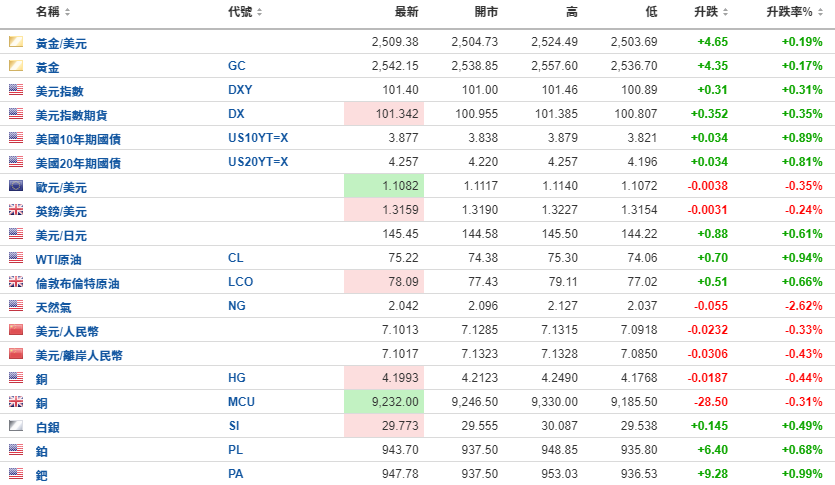Click the UK flag beside 英鎊/美元
Image resolution: width=835 pixels, height=485 pixels.
pos(15,210)
